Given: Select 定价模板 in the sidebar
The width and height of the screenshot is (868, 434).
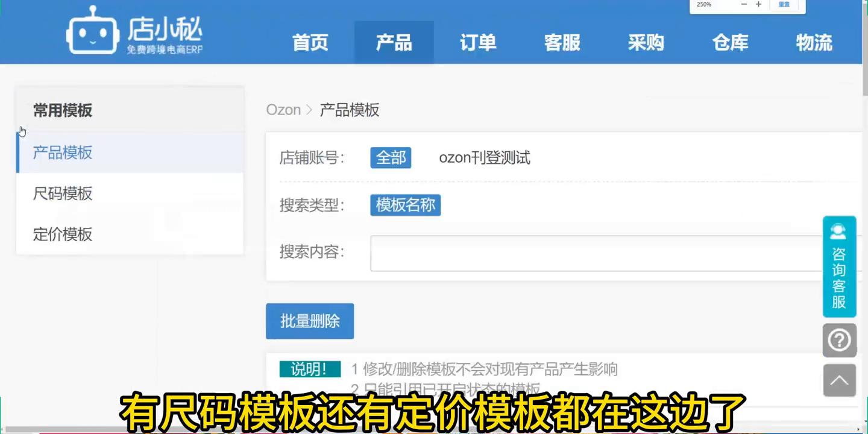Looking at the screenshot, I should click(x=62, y=234).
